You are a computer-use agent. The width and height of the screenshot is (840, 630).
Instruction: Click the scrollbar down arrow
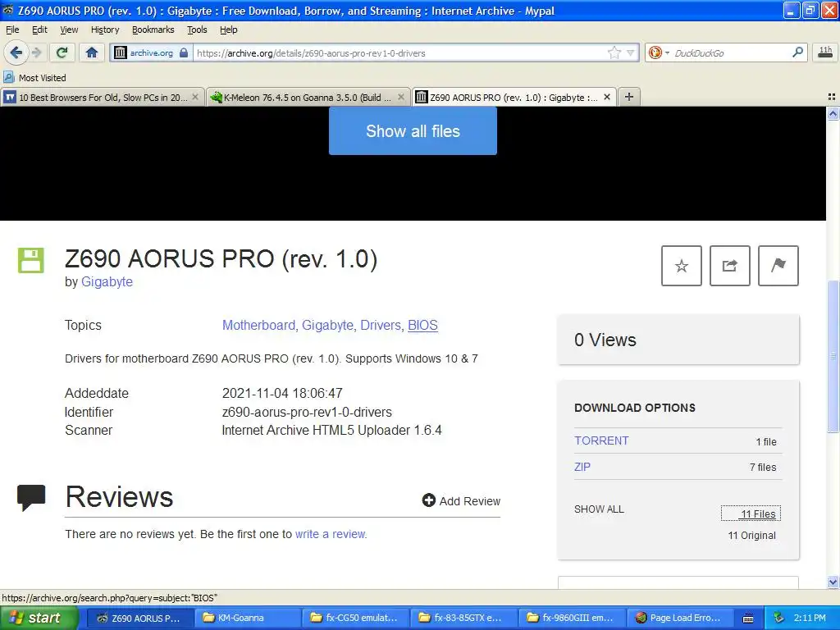[x=833, y=582]
